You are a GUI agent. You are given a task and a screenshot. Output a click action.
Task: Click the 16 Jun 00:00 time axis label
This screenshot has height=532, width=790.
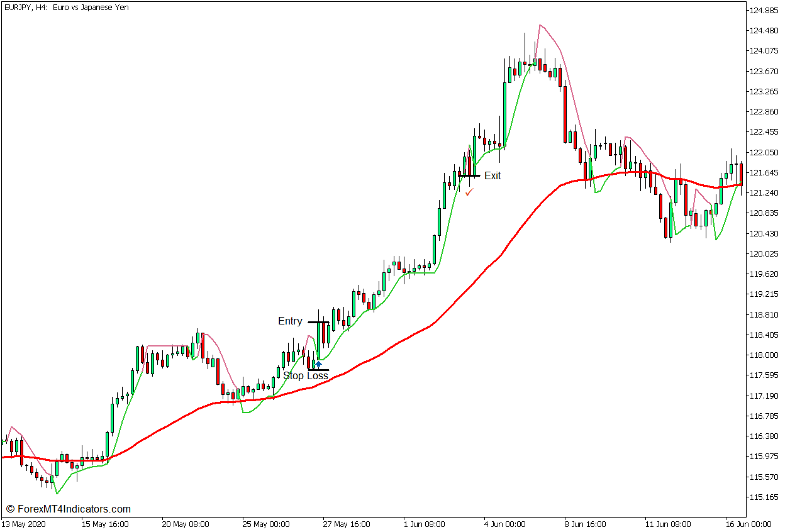pos(752,524)
